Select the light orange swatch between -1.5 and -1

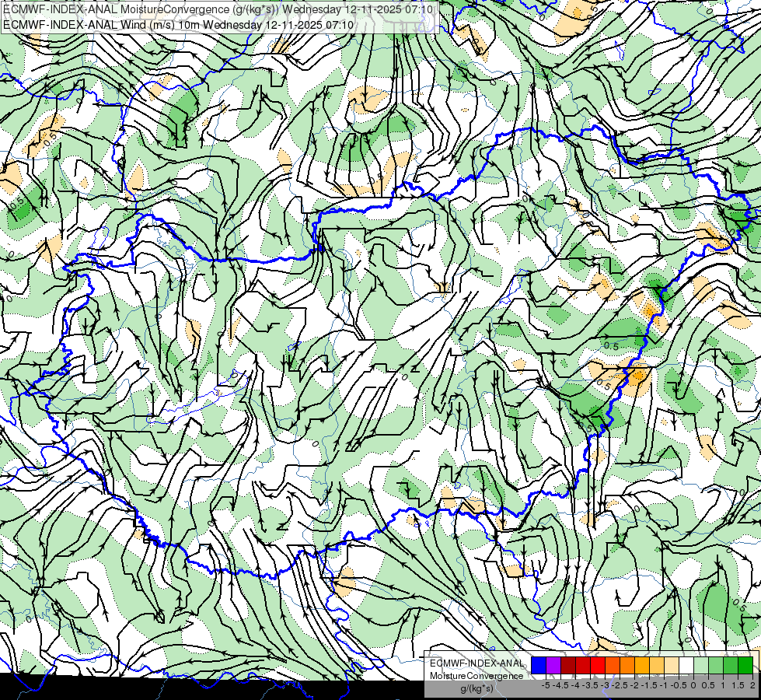pos(657,665)
